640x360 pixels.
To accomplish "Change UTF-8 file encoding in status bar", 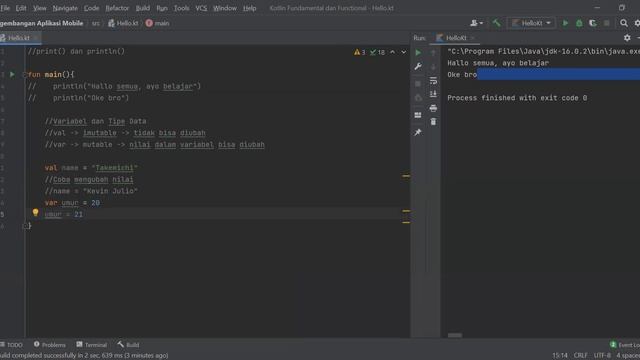I will coord(602,356).
